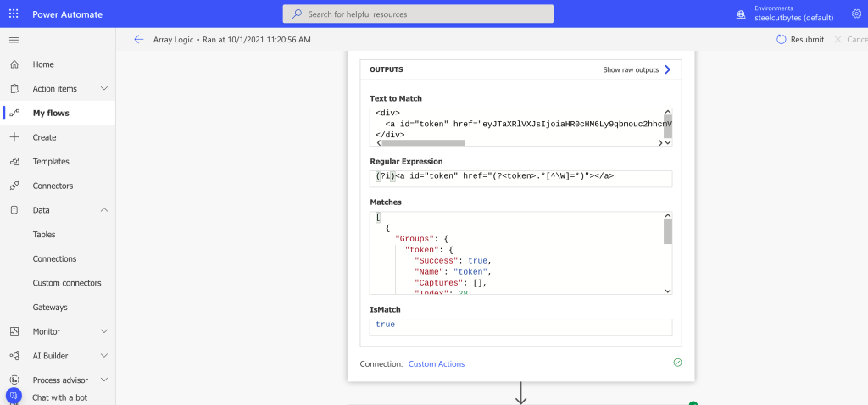Viewport: 868px width, 405px height.
Task: Expand the AI Builder chevron
Action: 104,356
